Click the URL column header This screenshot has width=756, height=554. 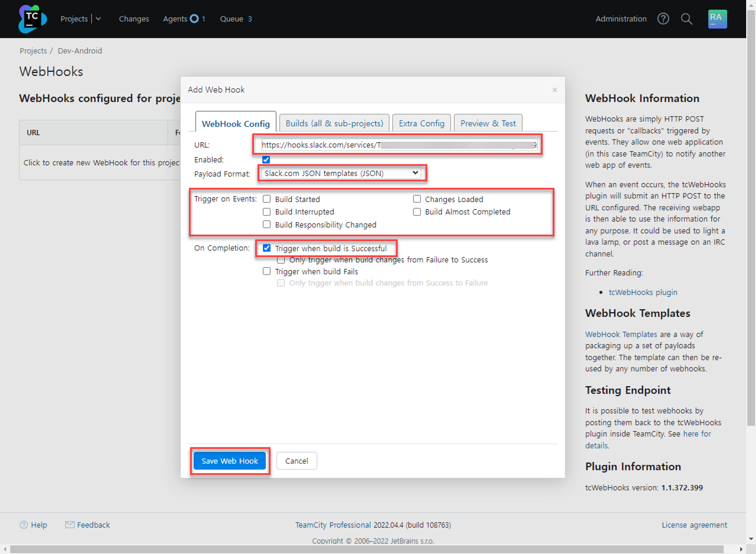[x=94, y=132]
